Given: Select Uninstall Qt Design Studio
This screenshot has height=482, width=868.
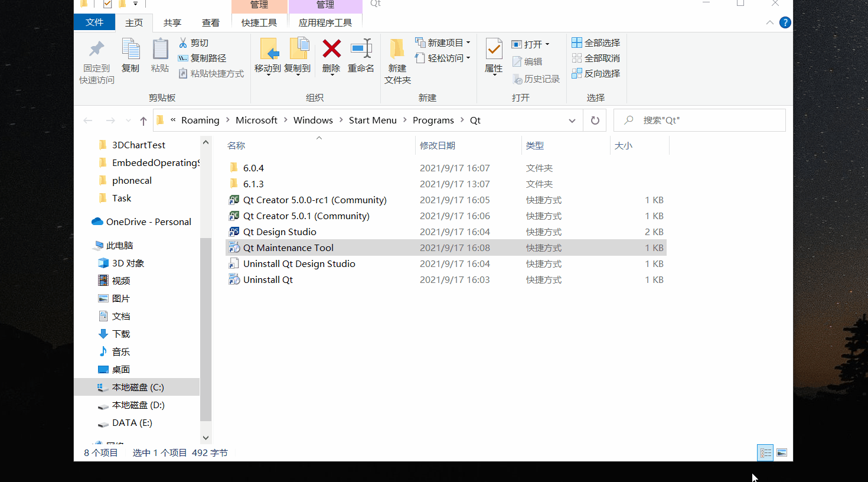Looking at the screenshot, I should coord(292,263).
